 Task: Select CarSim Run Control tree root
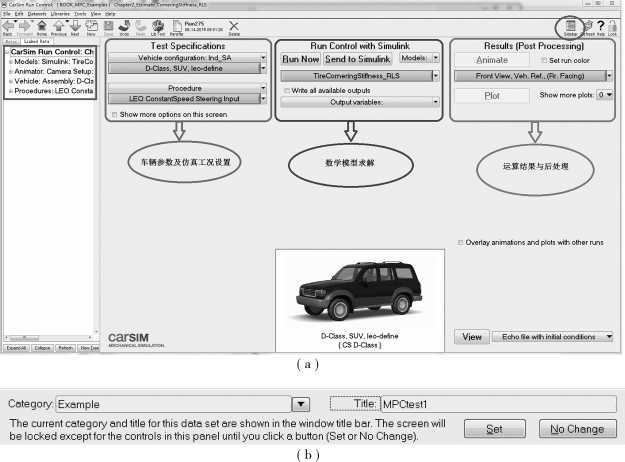52,52
